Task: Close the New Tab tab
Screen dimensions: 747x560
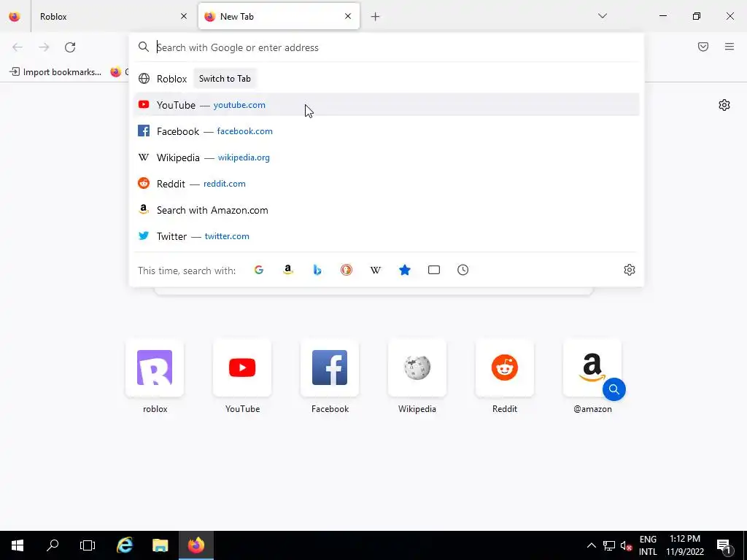Action: click(x=348, y=16)
